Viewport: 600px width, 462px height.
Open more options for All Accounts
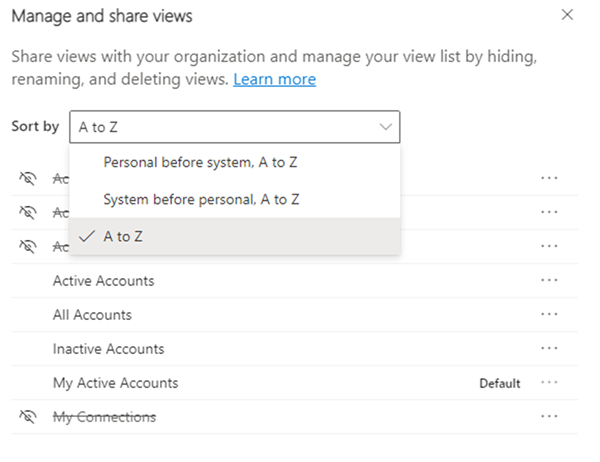pos(547,315)
